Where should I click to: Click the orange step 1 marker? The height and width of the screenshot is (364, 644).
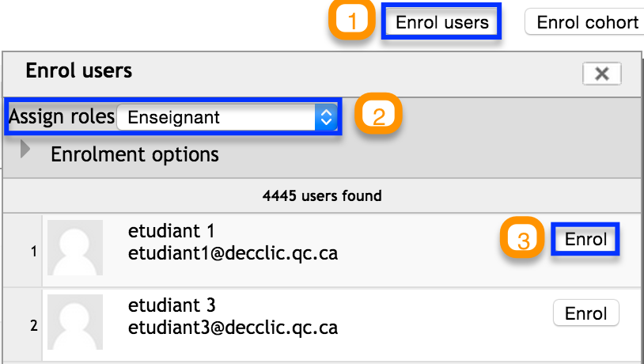click(351, 21)
